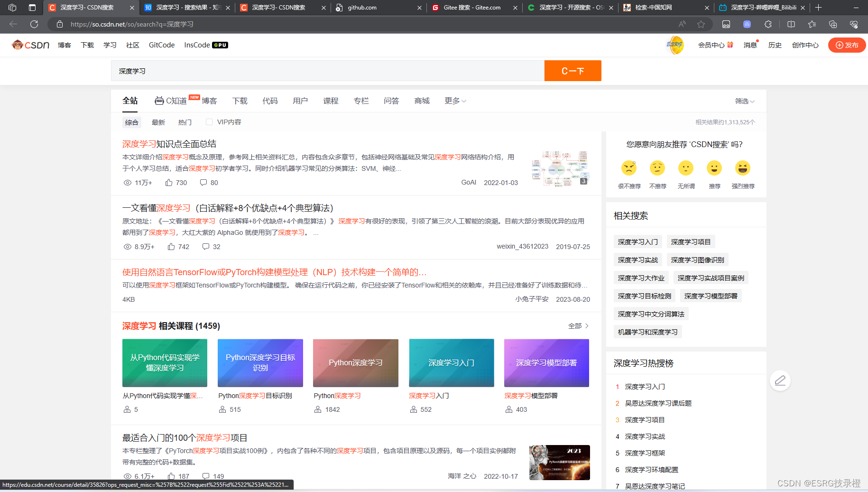Image resolution: width=868 pixels, height=492 pixels.
Task: Rate 强烈推荐 laughing face
Action: coord(743,168)
